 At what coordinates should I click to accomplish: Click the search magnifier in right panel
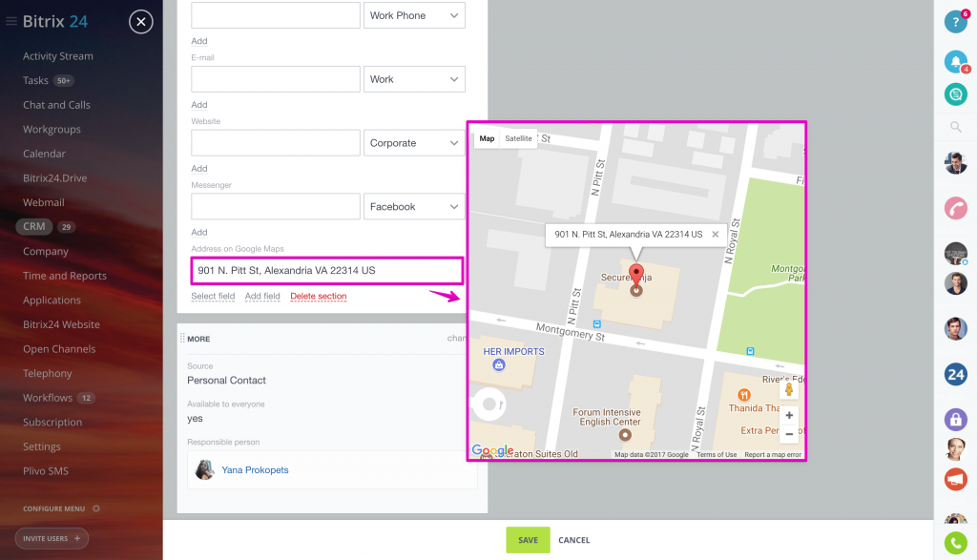pos(955,127)
